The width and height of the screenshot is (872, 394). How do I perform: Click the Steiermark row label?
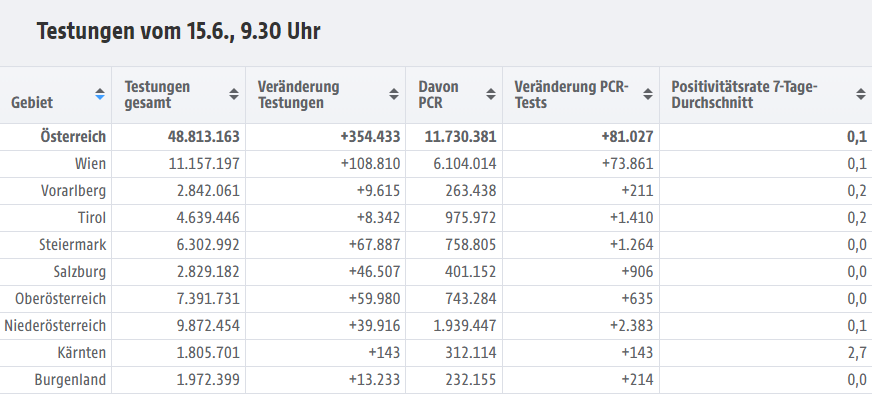click(x=72, y=245)
